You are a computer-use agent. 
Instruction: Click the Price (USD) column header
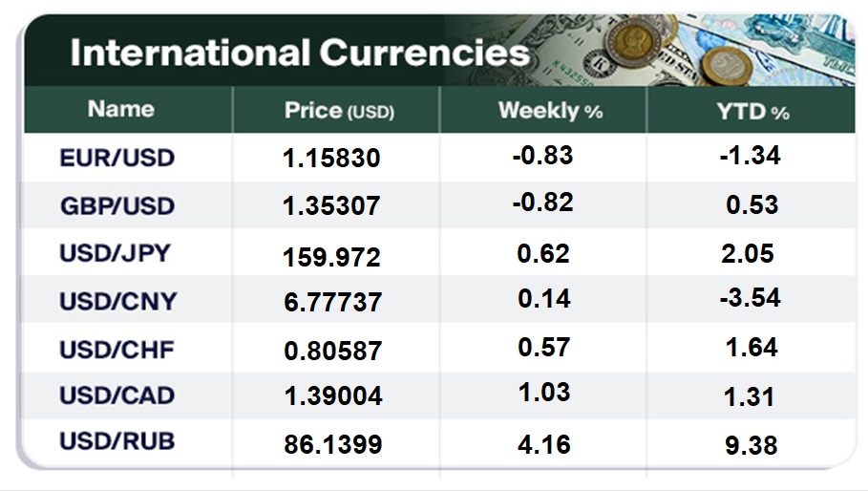339,111
